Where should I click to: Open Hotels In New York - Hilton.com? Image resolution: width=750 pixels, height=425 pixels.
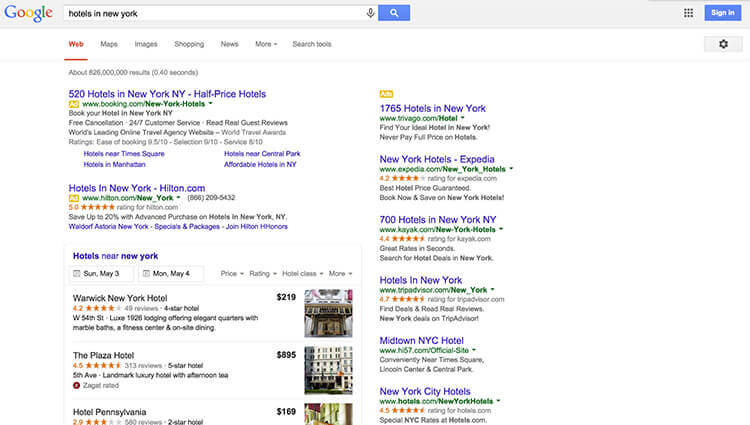pos(137,188)
